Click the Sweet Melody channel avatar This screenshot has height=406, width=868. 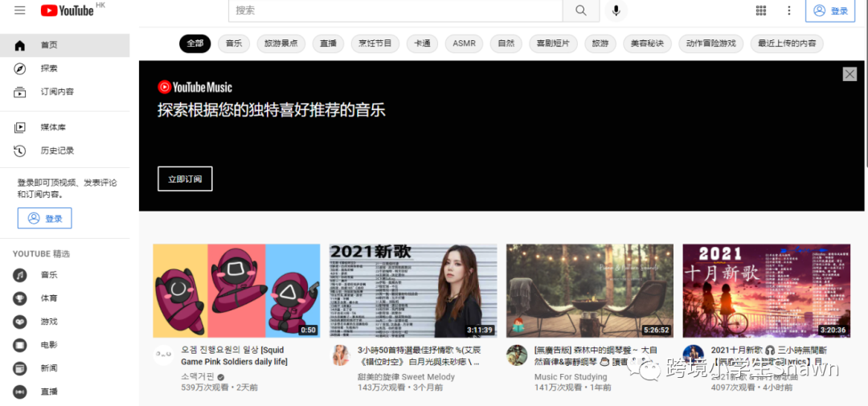340,355
